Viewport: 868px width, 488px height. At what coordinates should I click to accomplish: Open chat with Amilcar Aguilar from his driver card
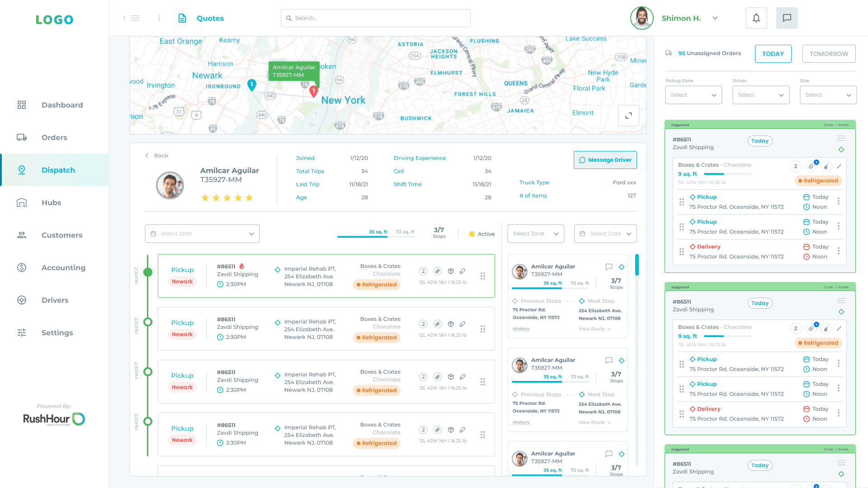[x=609, y=267]
